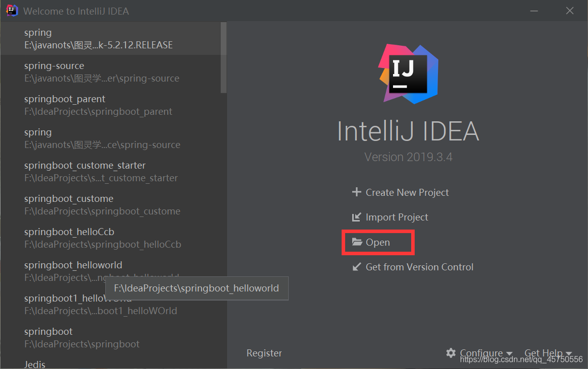Select Get from Version Control
Image resolution: width=588 pixels, height=369 pixels.
point(419,267)
